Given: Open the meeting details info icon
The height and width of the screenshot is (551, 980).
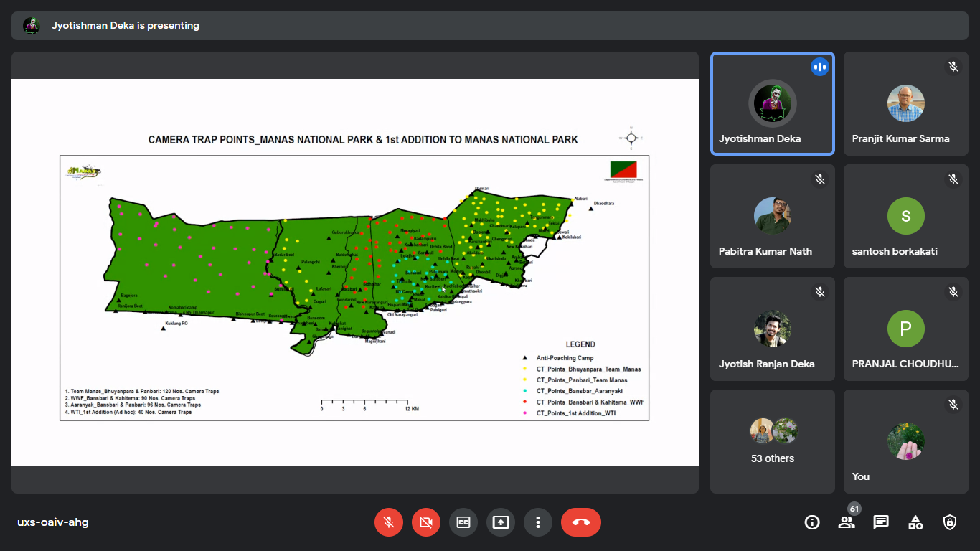Looking at the screenshot, I should [x=812, y=522].
